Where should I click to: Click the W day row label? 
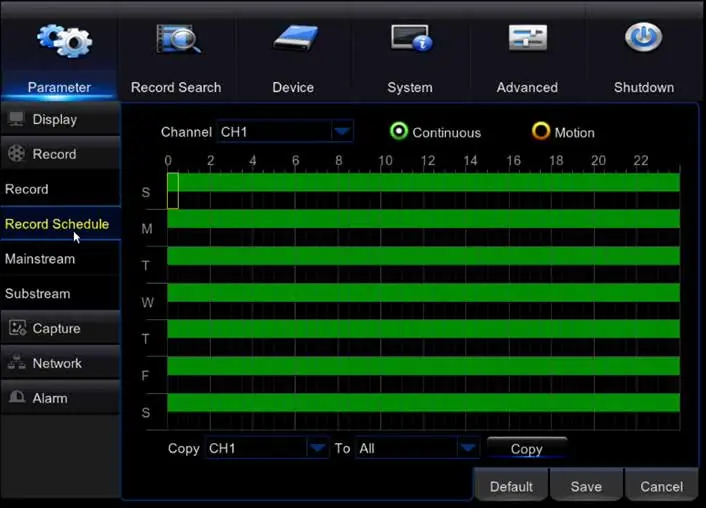[147, 302]
